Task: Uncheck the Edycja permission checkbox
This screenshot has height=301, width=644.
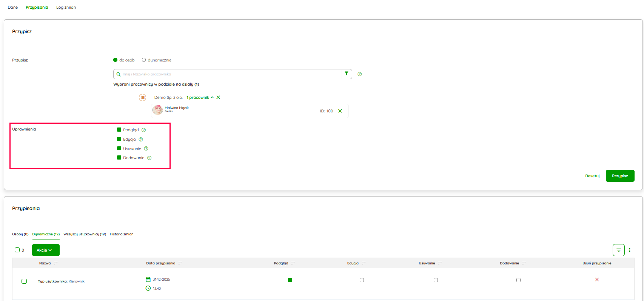Action: coord(119,139)
